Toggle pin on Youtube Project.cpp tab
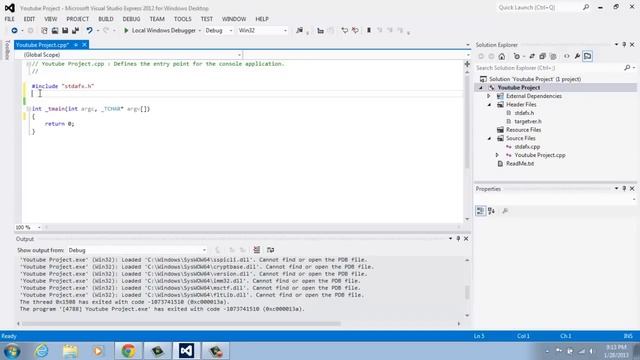Viewport: 640px width, 360px height. 76,45
